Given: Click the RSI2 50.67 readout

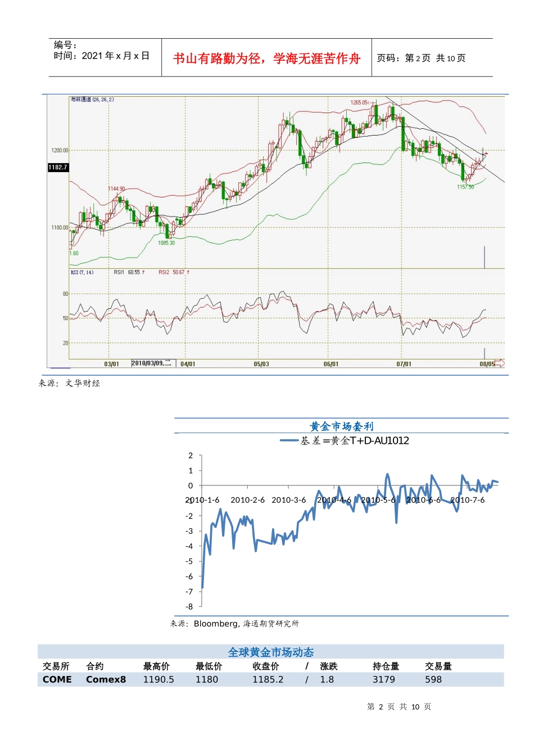Looking at the screenshot, I should (174, 272).
